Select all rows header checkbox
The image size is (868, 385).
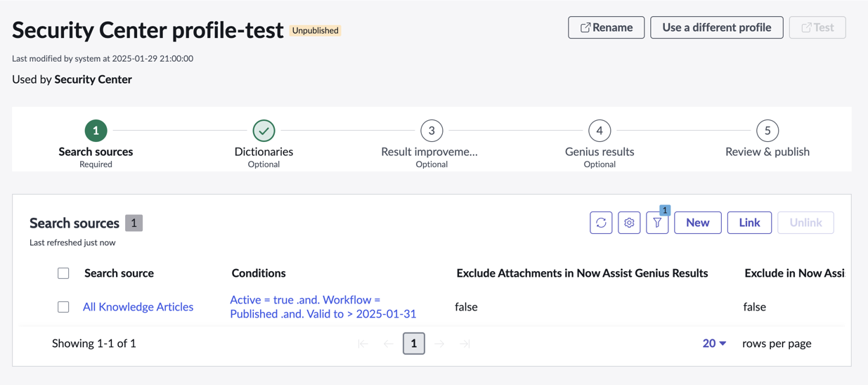63,273
